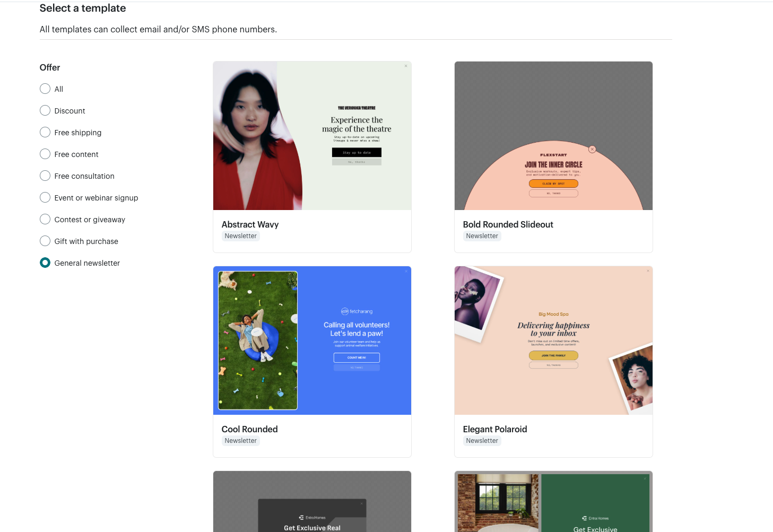Select the All offer filter
The image size is (773, 532).
(x=45, y=89)
